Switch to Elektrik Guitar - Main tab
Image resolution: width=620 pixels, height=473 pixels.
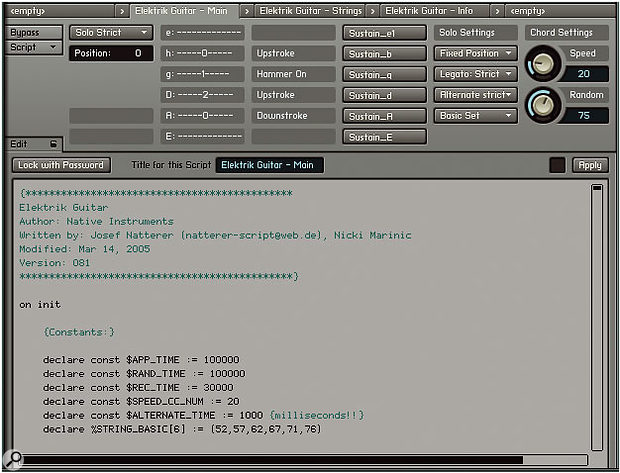coord(185,11)
